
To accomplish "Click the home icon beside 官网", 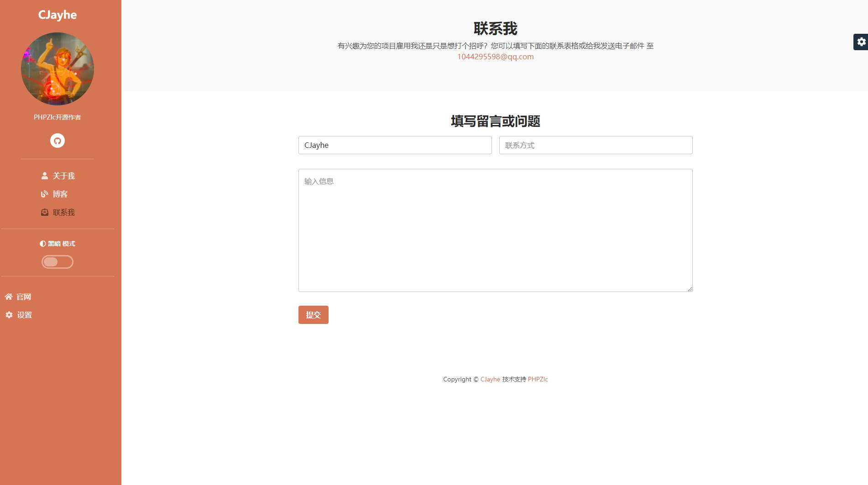I will [x=9, y=297].
